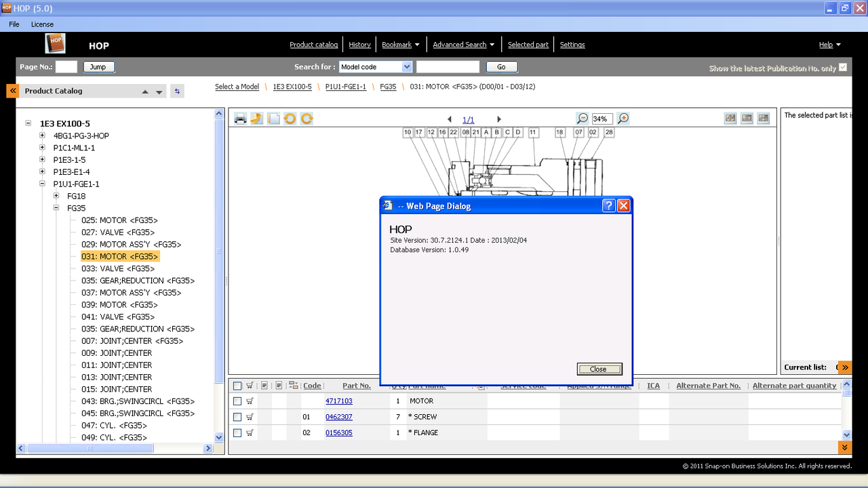Go to Product catalog tab

[313, 45]
